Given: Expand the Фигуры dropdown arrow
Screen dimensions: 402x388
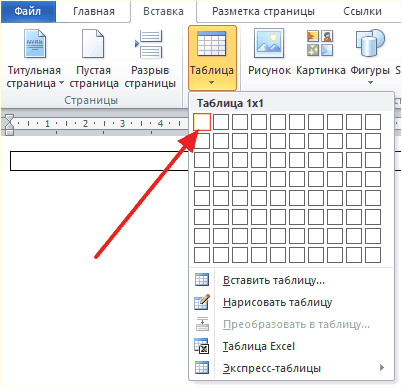Looking at the screenshot, I should pyautogui.click(x=370, y=82).
